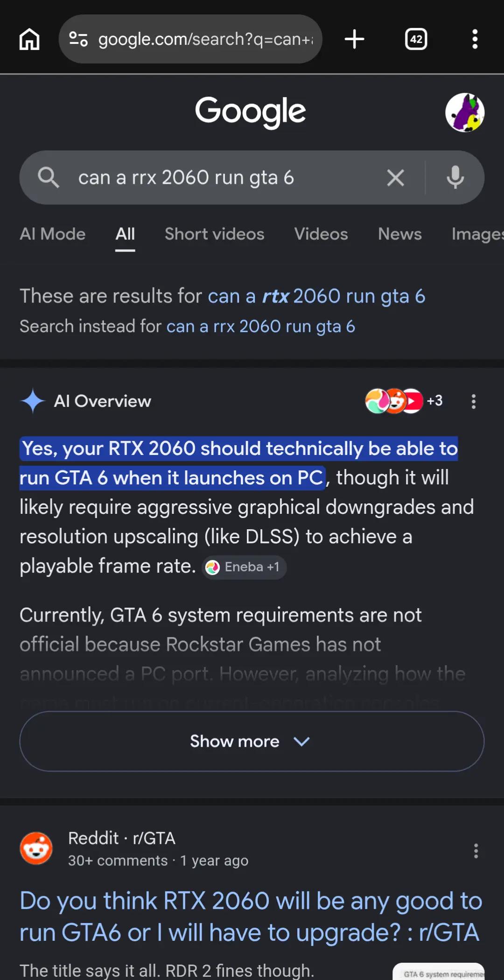Open AI Overview three-dot options
Viewport: 504px width, 980px height.
pos(474,401)
